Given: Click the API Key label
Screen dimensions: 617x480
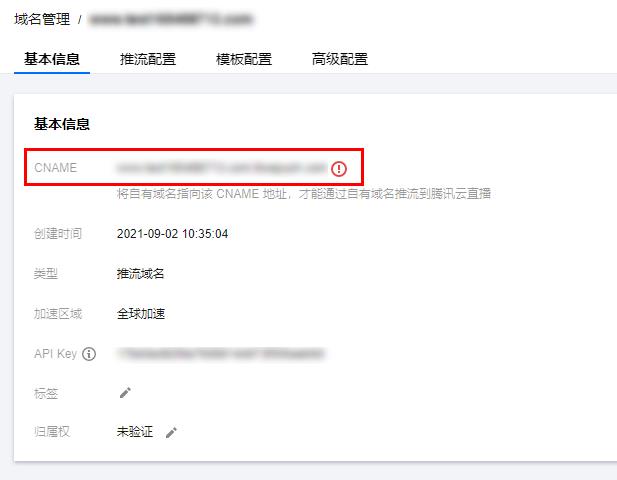Looking at the screenshot, I should coord(55,354).
